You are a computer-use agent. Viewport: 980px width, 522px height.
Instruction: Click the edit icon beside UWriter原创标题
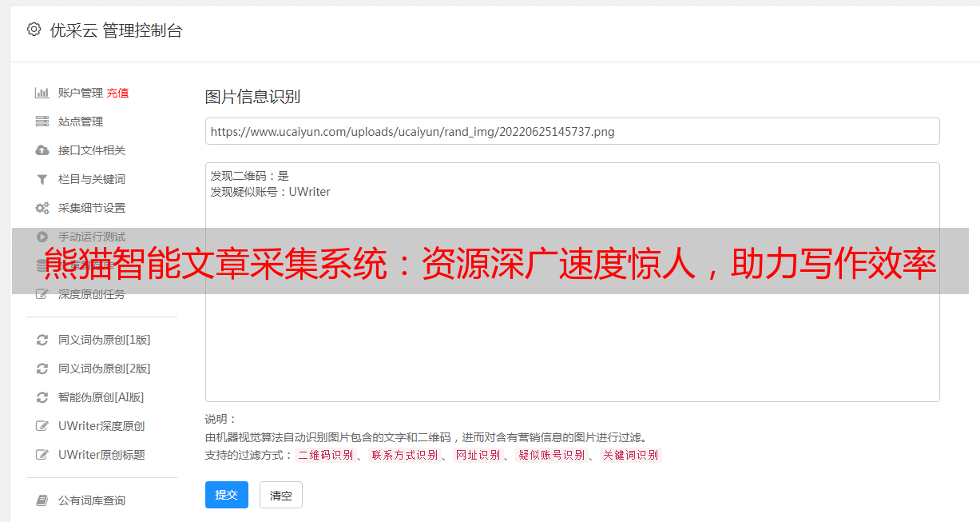[42, 455]
